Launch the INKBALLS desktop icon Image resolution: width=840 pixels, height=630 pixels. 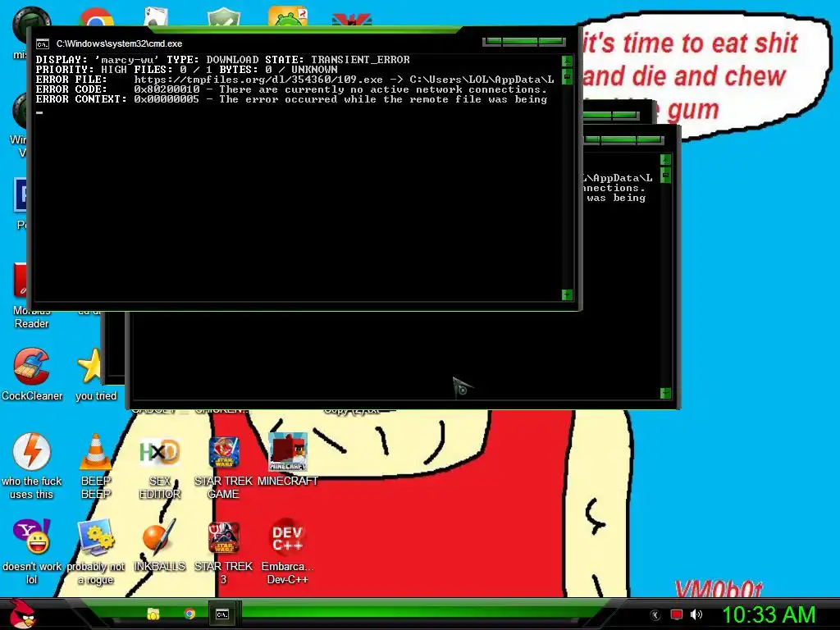(x=160, y=536)
